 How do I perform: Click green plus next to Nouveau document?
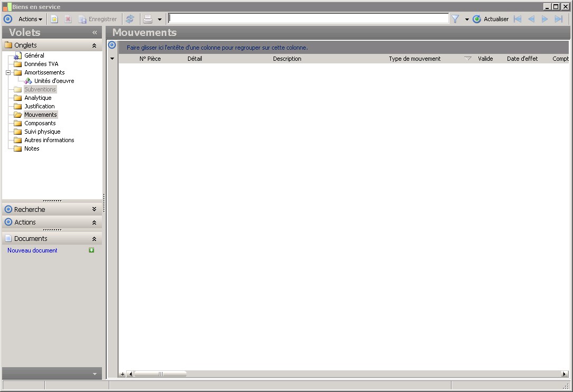(91, 250)
